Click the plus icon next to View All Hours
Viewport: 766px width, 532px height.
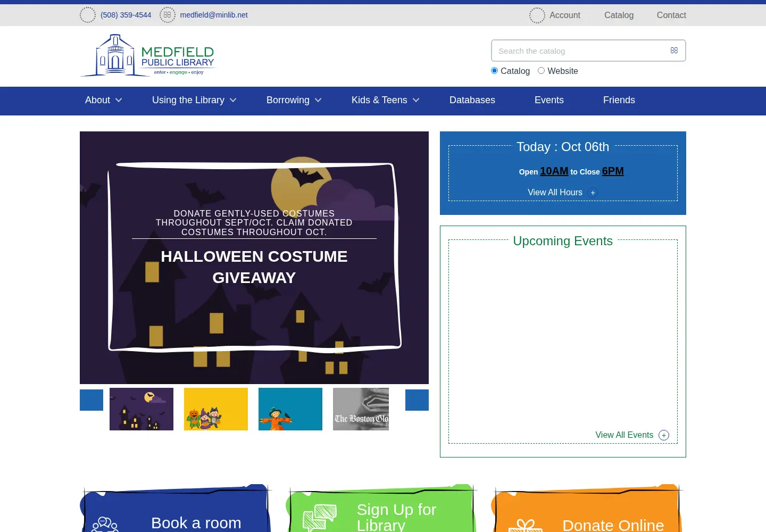593,193
